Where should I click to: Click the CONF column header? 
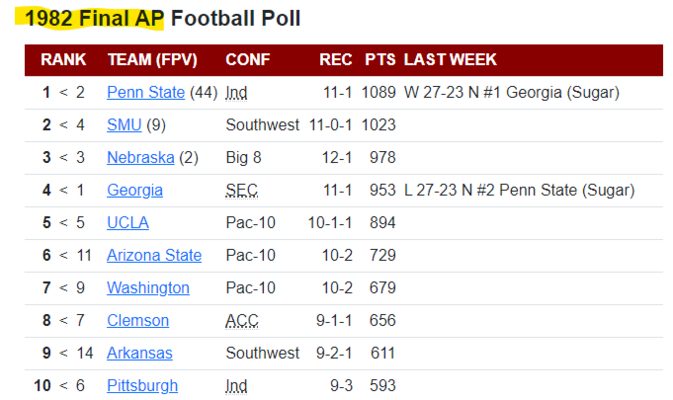(x=248, y=60)
